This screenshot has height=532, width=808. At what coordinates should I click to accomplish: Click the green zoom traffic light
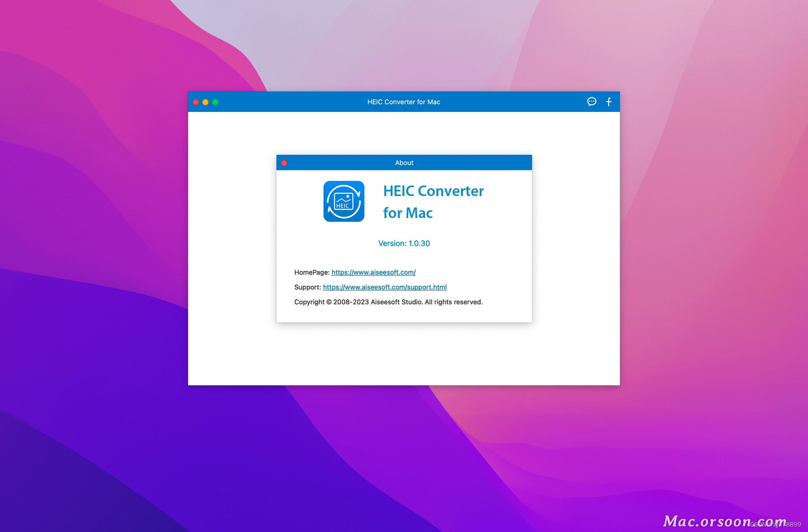(215, 102)
